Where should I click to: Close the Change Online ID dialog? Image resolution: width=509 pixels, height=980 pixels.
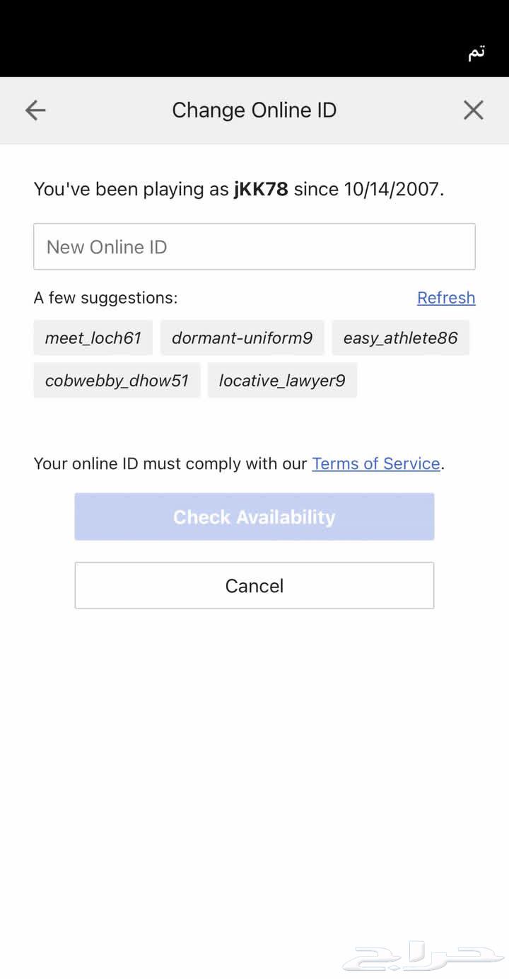[x=473, y=110]
